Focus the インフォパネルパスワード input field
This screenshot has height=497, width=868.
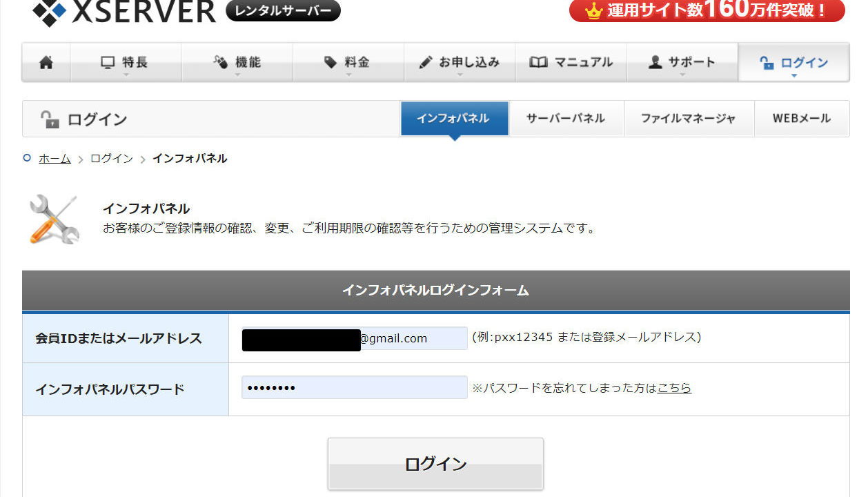click(355, 387)
